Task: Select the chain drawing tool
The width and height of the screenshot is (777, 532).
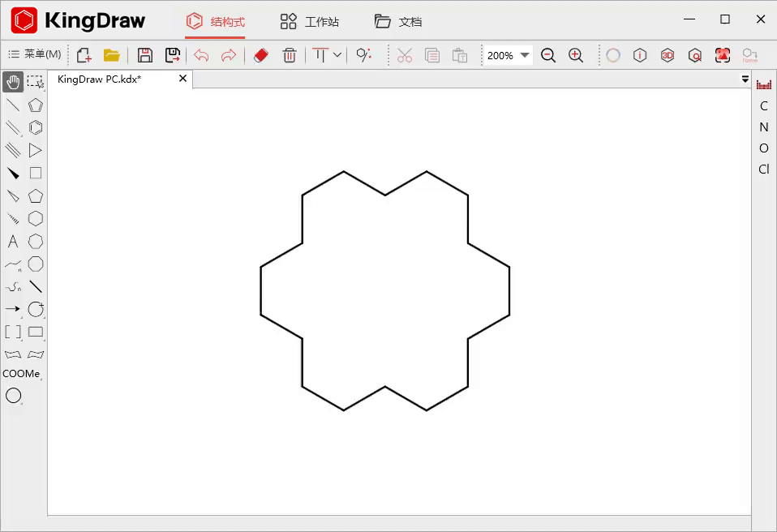Action: [x=13, y=264]
